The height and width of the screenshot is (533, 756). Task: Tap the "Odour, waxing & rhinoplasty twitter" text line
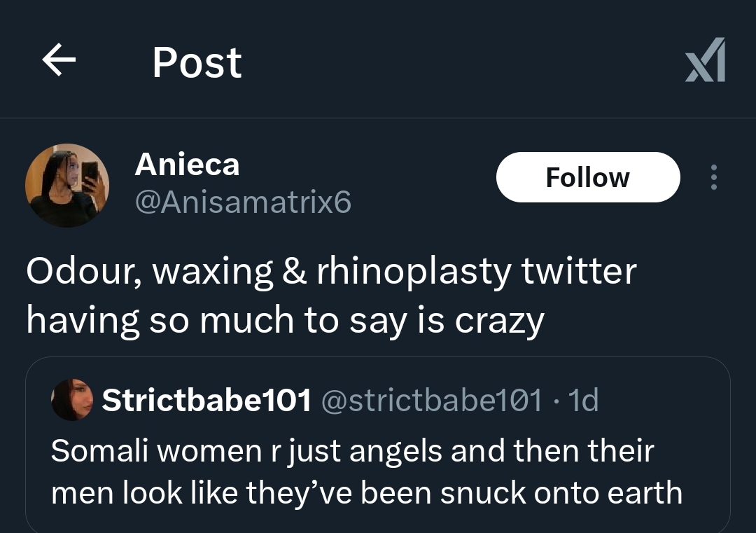point(330,271)
